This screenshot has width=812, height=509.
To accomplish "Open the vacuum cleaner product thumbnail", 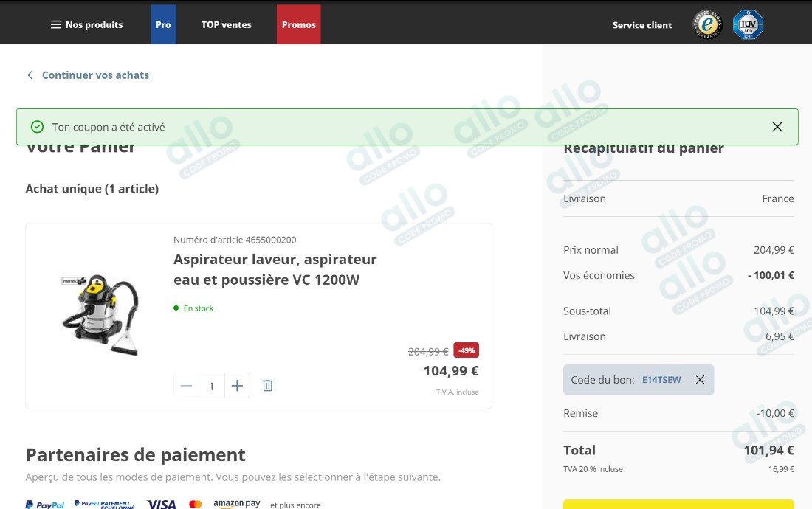I will [100, 314].
